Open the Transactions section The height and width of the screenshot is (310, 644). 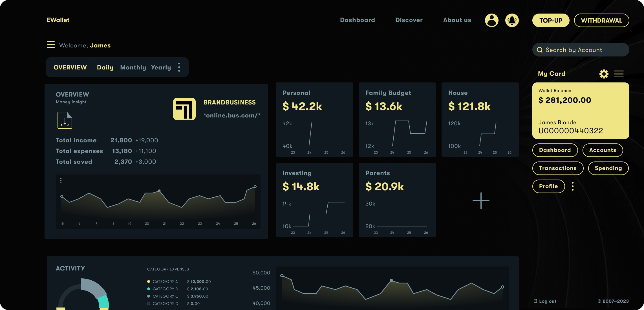[x=558, y=168]
